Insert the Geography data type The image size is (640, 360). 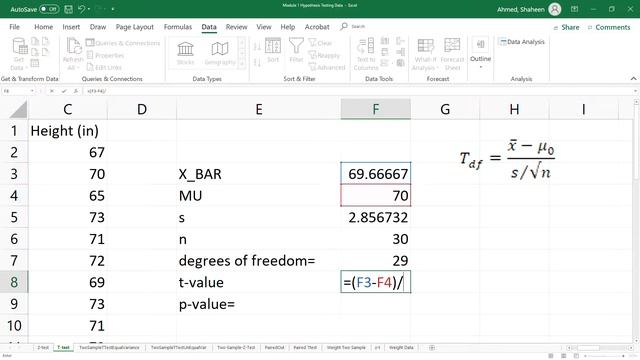220,53
